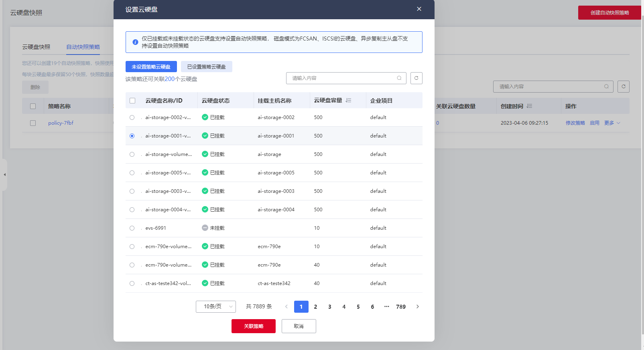Open policy-7fbf policy link
This screenshot has width=644, height=350.
(61, 123)
